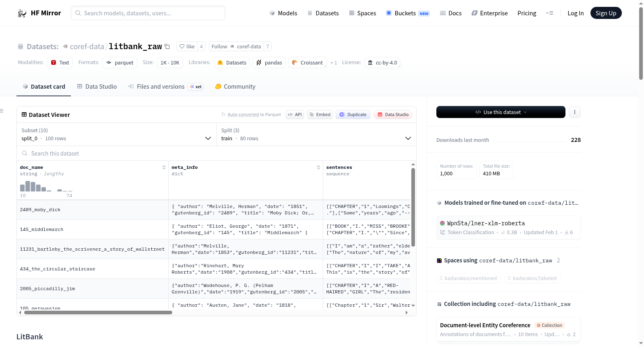Screen dimensions: 644x347
Task: Open the Community tab
Action: coord(235,87)
